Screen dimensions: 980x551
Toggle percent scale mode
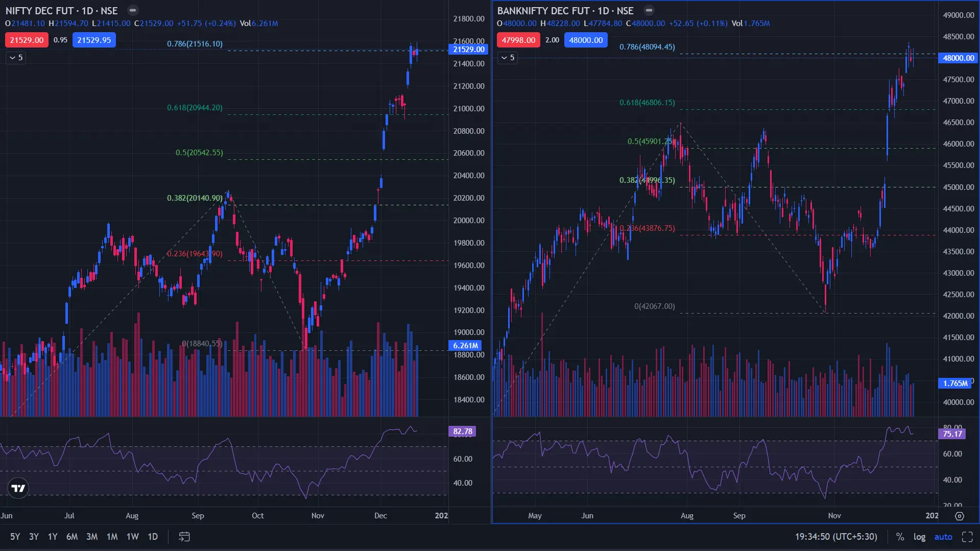900,537
